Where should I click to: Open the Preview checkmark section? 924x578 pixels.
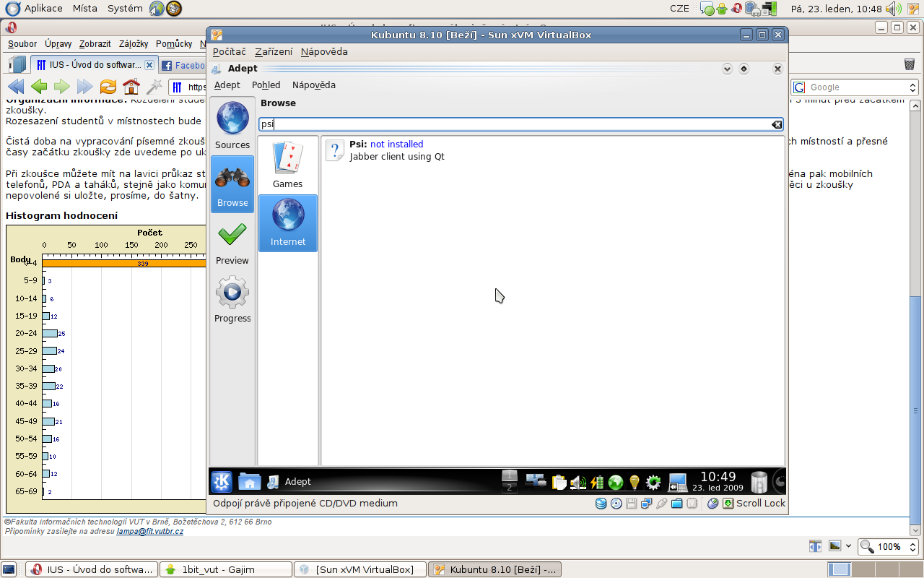[232, 242]
